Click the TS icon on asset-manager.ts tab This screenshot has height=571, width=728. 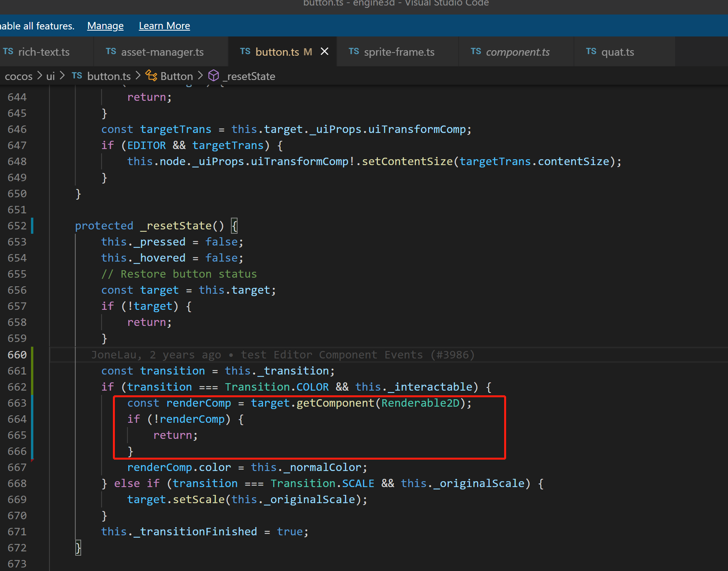click(111, 51)
